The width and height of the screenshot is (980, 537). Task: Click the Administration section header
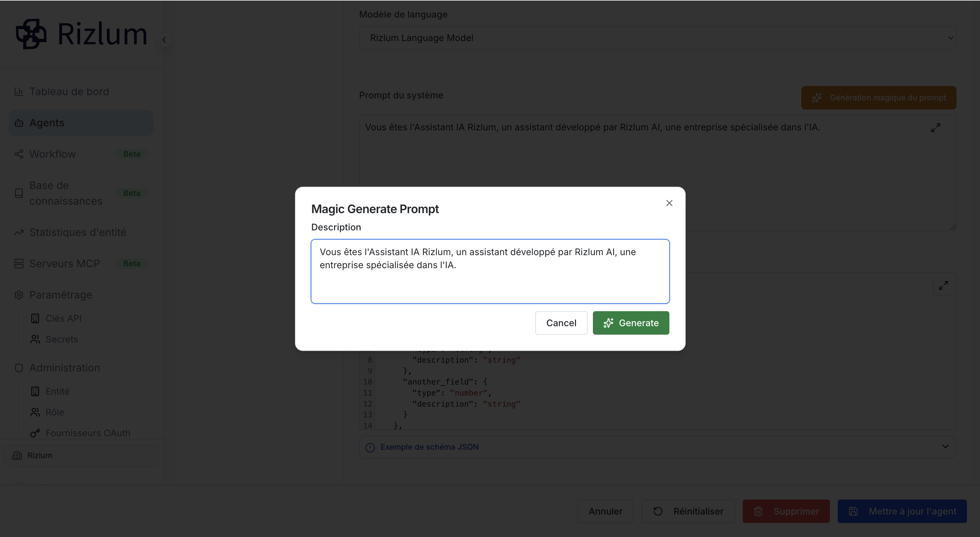pos(65,368)
